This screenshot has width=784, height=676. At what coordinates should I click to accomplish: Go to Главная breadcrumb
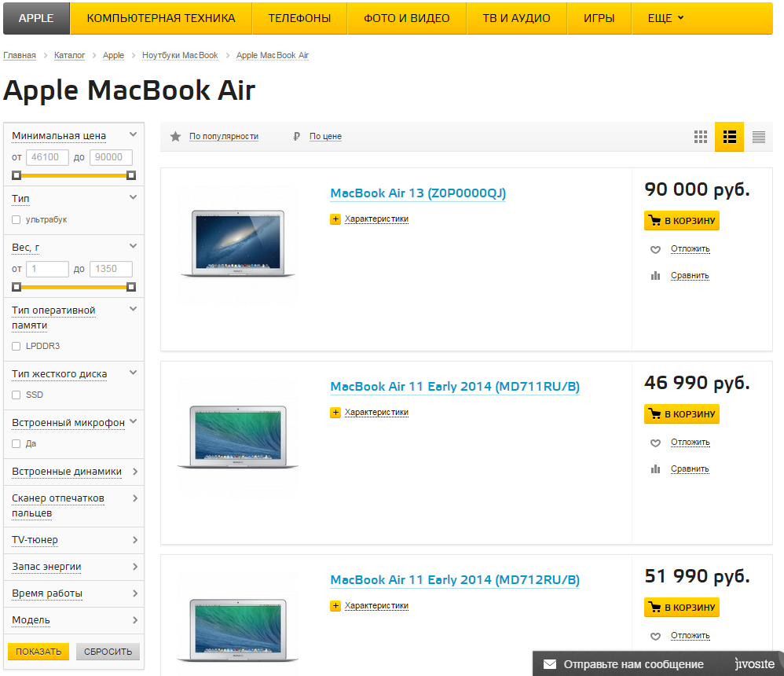pyautogui.click(x=20, y=55)
